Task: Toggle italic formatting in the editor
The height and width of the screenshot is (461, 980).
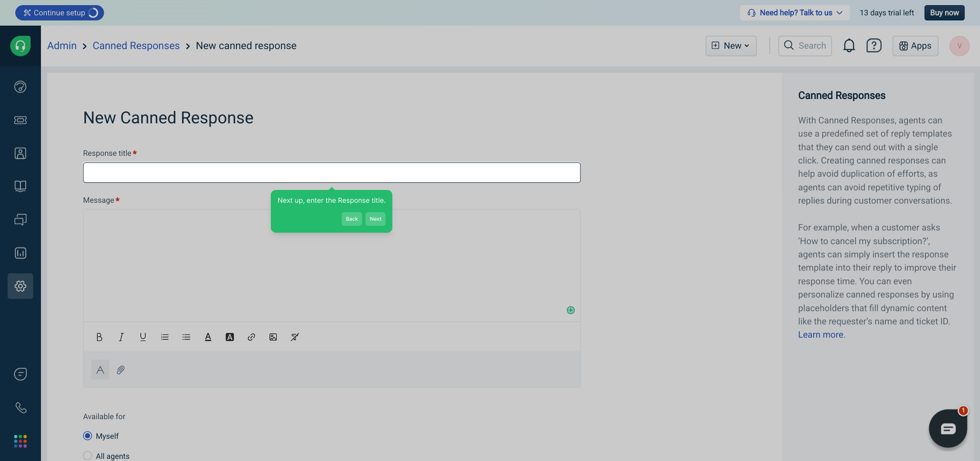Action: pyautogui.click(x=121, y=337)
